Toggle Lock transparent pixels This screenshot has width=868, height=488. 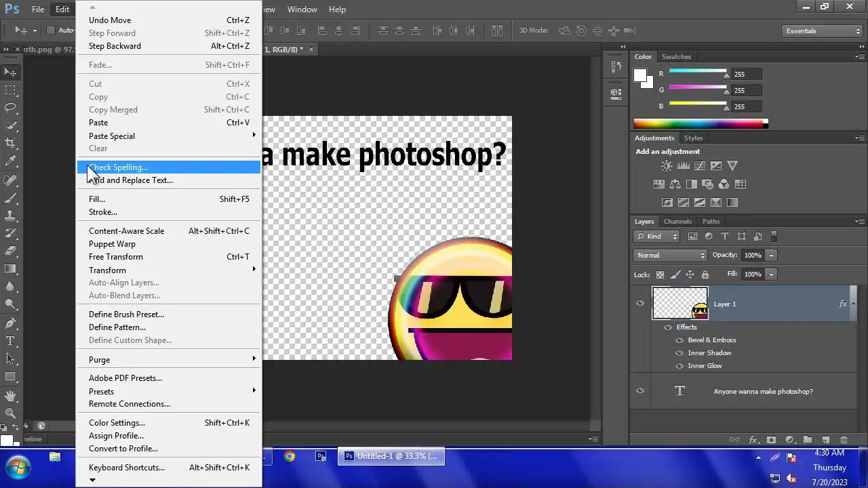click(x=660, y=274)
